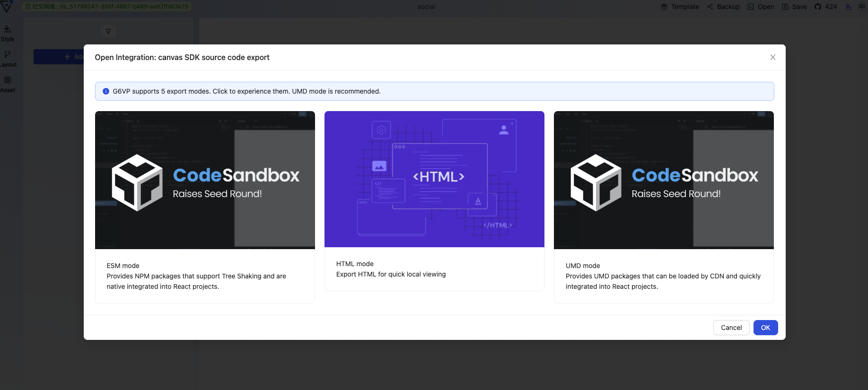Click the Template gift icon
868x390 pixels.
(664, 7)
